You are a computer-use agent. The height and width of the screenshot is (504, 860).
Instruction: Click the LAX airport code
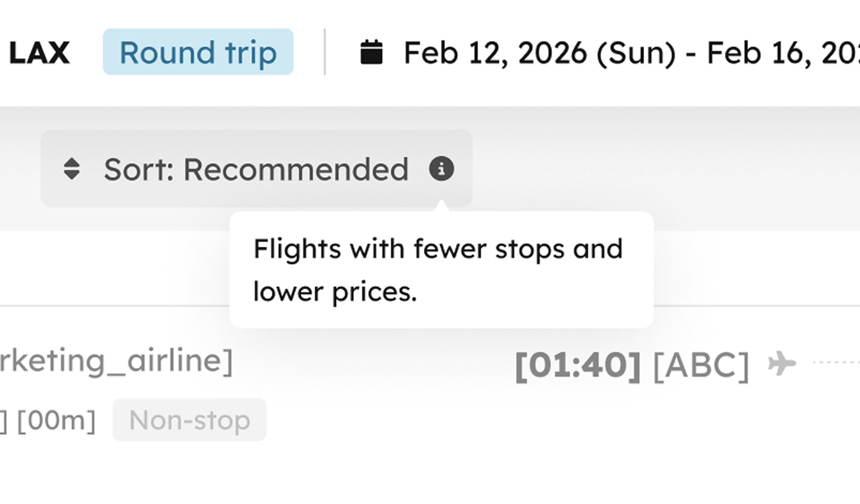40,52
